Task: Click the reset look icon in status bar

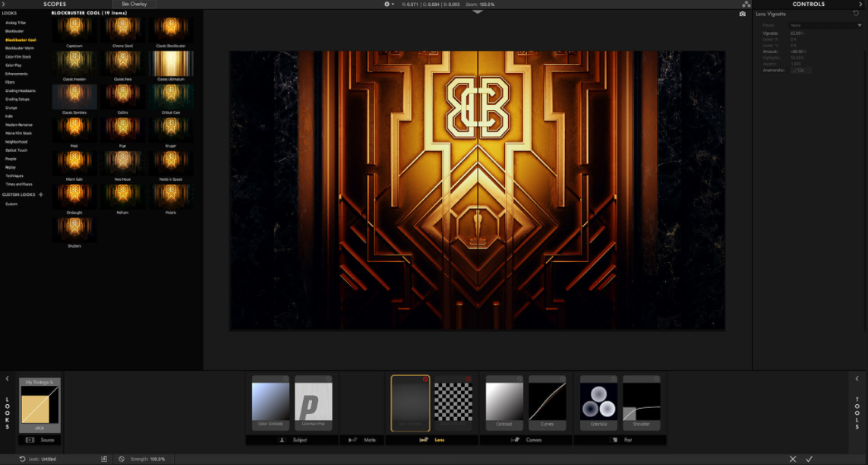Action: pos(22,459)
